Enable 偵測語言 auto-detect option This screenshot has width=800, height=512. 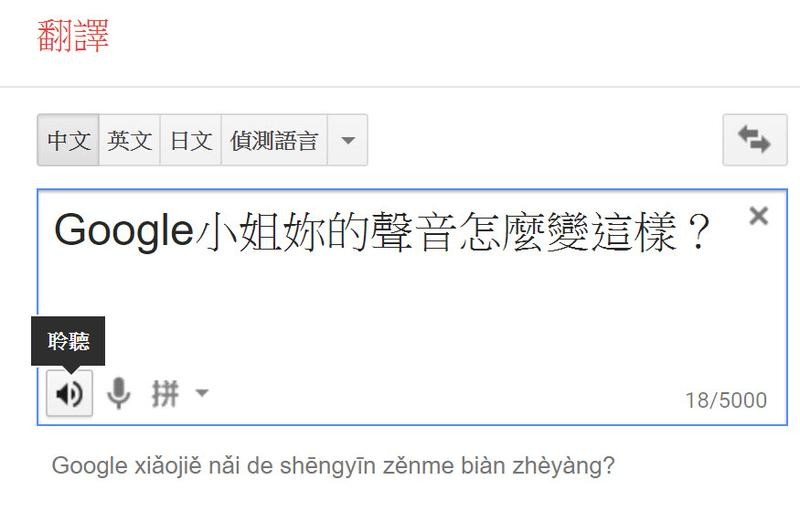[274, 140]
